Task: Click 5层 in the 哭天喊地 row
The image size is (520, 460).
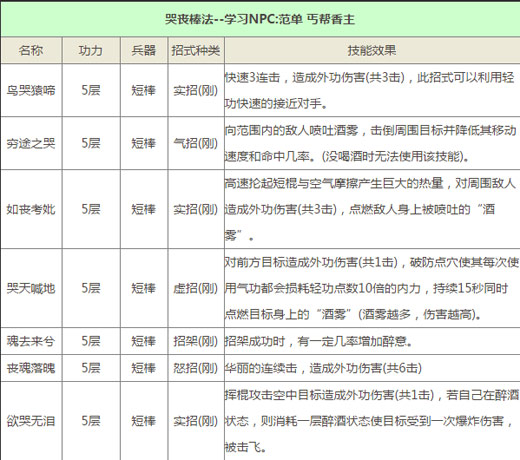Action: [x=91, y=288]
